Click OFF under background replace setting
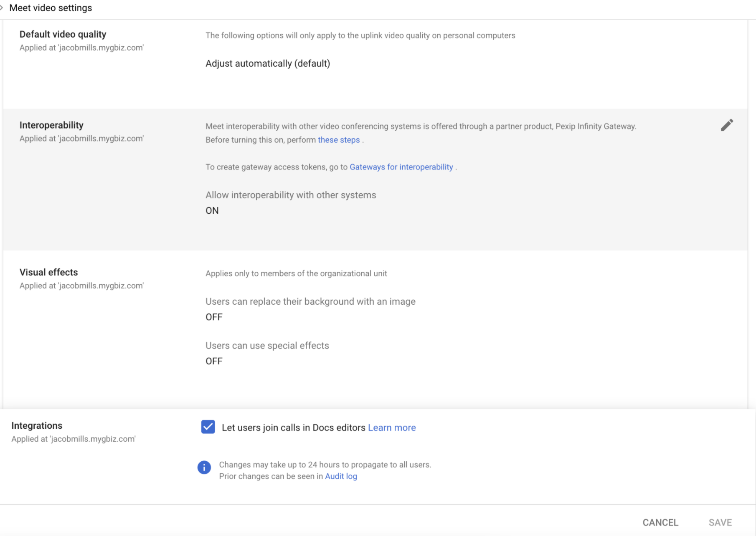This screenshot has height=536, width=756. coord(214,317)
